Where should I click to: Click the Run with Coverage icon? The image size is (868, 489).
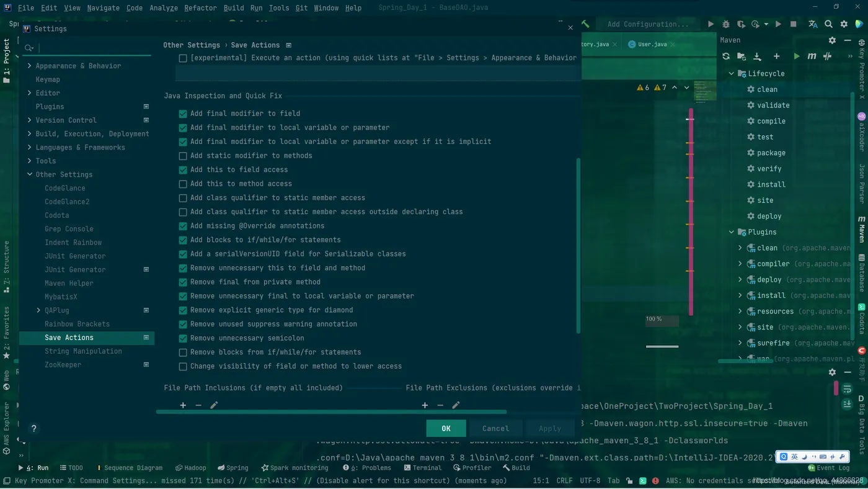(741, 24)
